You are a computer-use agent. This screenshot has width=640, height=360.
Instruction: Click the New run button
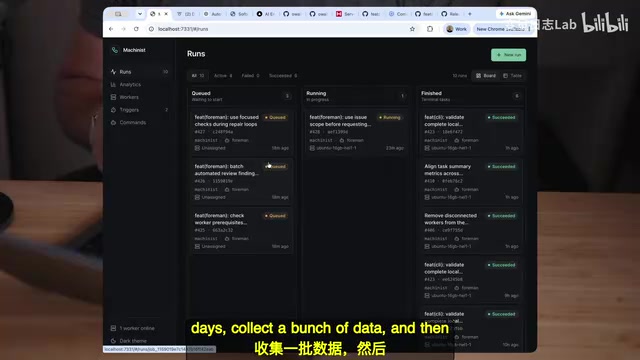click(509, 55)
